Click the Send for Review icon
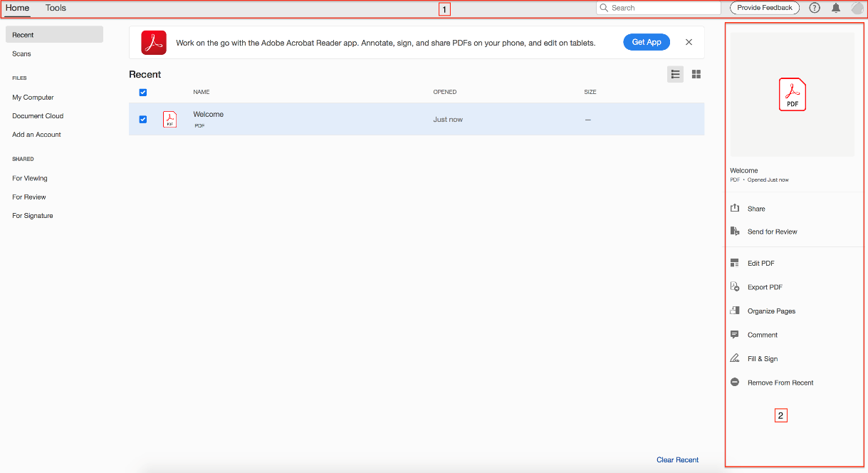This screenshot has height=473, width=868. click(x=735, y=231)
